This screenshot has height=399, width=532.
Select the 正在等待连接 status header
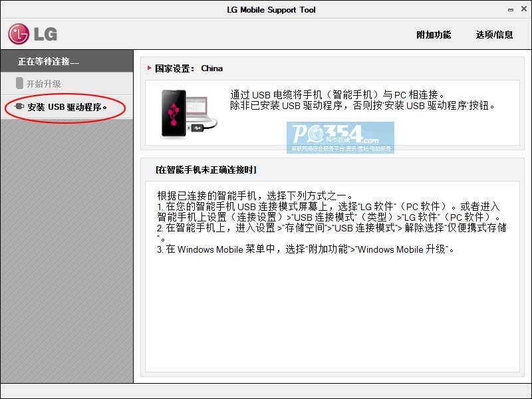point(67,61)
